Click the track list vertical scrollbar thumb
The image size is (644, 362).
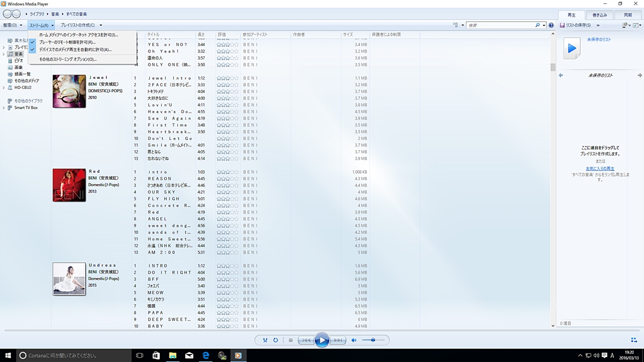tap(553, 67)
